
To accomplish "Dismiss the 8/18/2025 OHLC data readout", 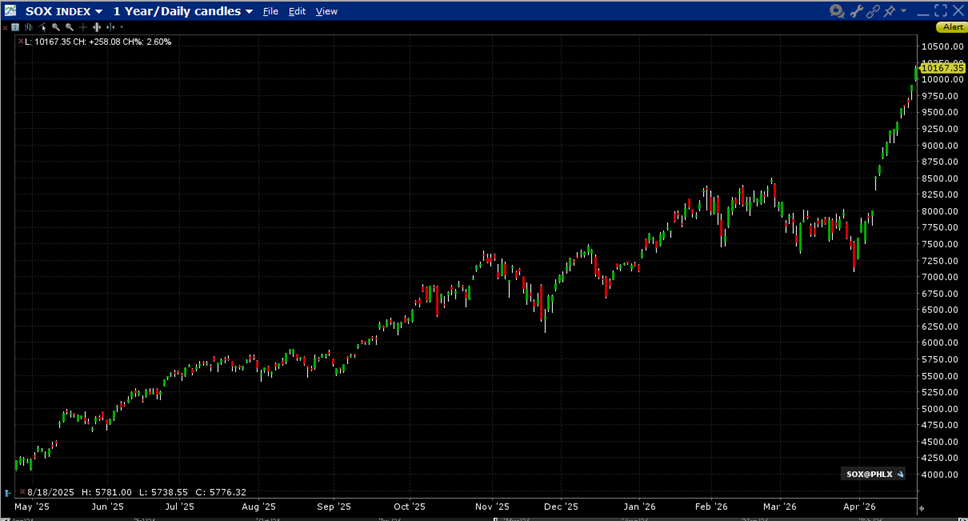I will [x=8, y=492].
